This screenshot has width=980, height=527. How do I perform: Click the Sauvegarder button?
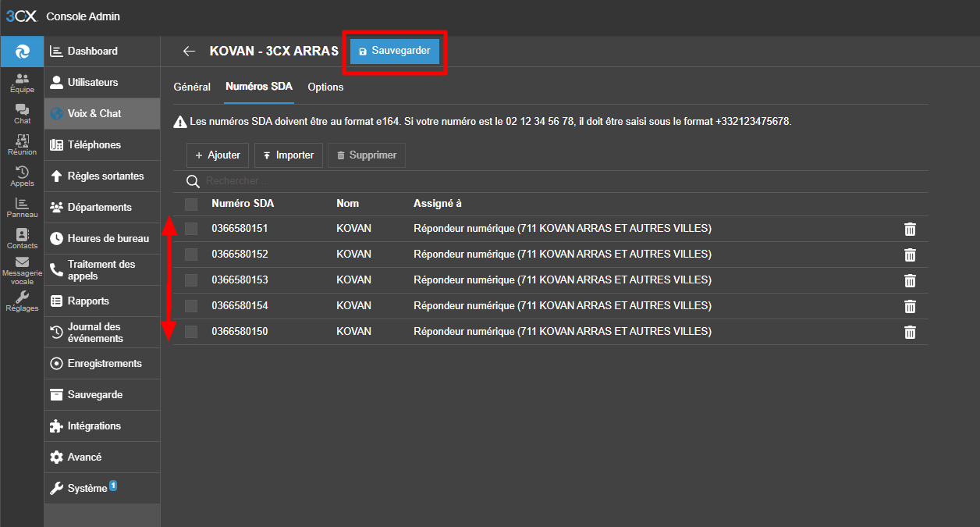pos(395,51)
